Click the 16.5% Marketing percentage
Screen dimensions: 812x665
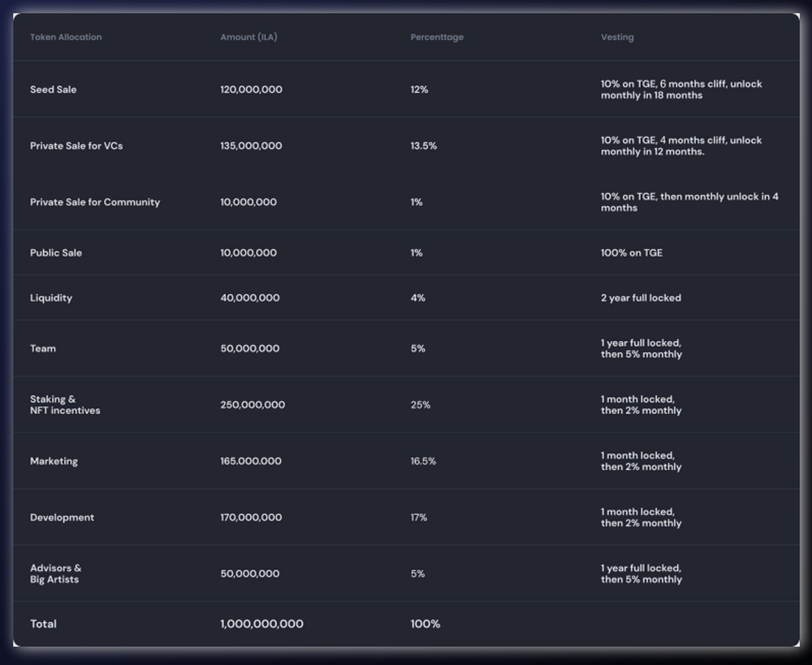click(423, 461)
